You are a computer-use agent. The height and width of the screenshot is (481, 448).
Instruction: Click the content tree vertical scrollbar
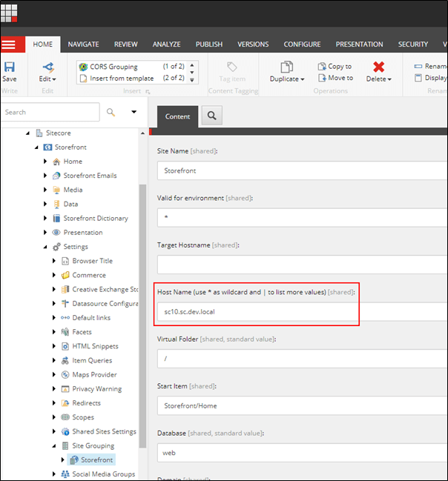[x=142, y=316]
